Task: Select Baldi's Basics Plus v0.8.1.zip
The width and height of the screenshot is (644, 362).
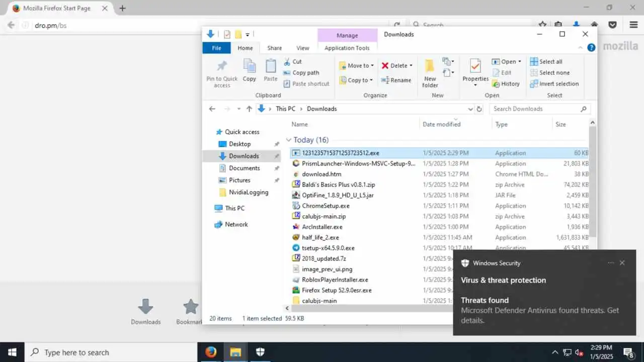Action: point(439,185)
